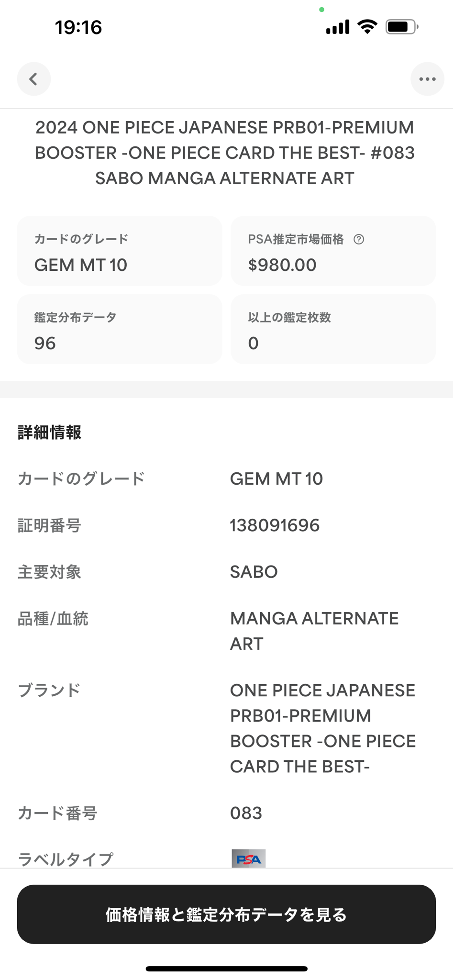Tap the home indicator bar
The image size is (453, 980).
226,969
